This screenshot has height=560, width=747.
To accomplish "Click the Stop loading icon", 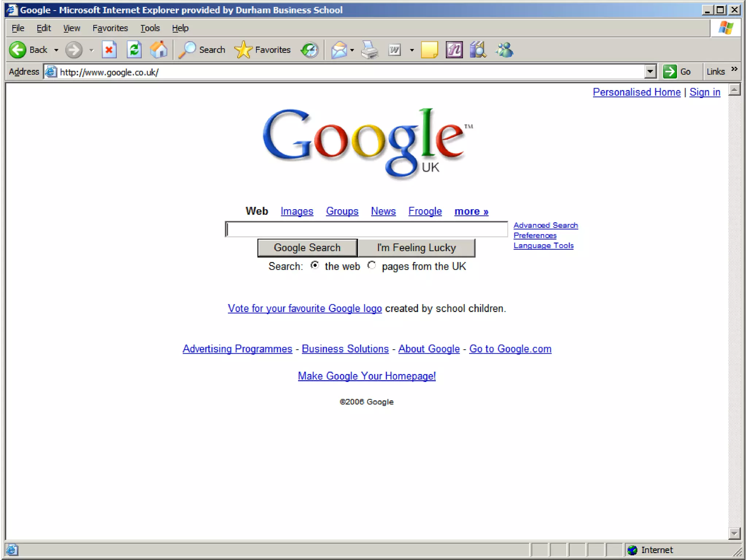I will tap(109, 50).
